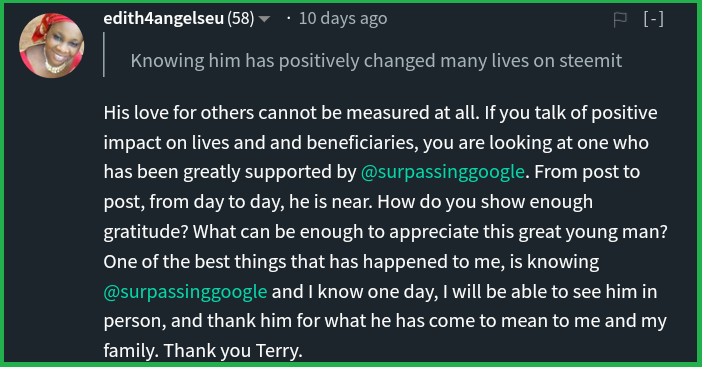Click edith4angelseu's round avatar photo

tap(51, 46)
